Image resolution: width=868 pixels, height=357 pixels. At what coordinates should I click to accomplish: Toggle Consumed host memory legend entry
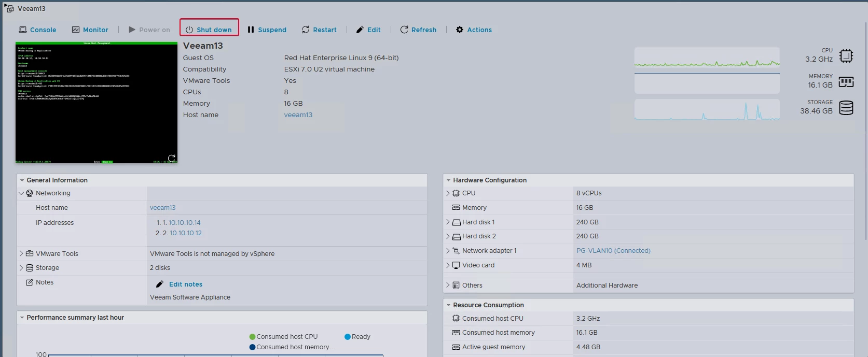pyautogui.click(x=292, y=347)
